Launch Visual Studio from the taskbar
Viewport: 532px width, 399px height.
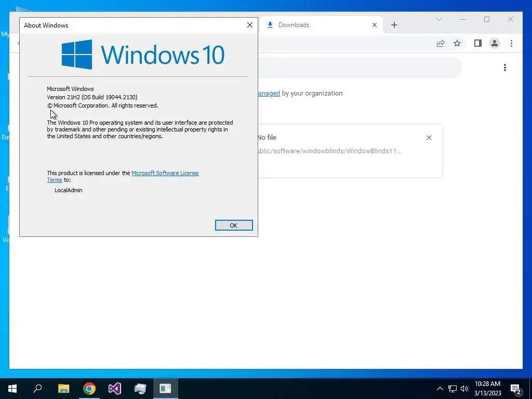115,389
